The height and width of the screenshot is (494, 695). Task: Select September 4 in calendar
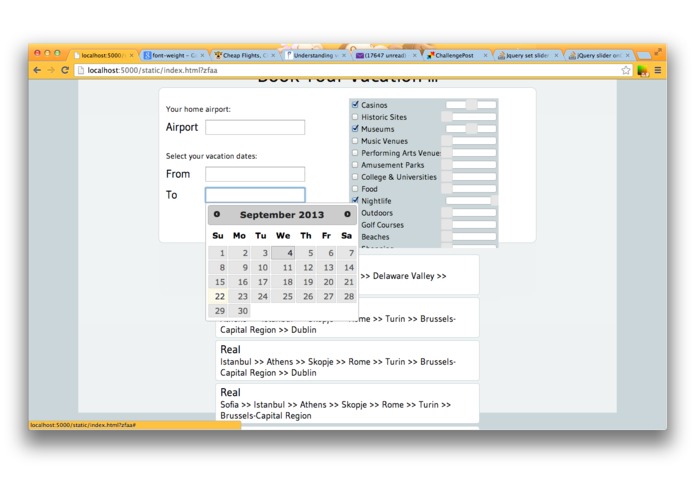point(283,253)
